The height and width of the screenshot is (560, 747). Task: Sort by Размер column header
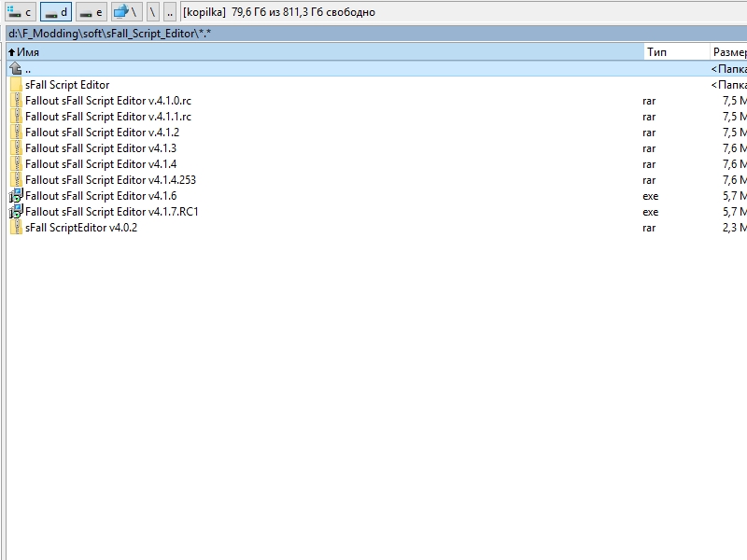coord(728,52)
